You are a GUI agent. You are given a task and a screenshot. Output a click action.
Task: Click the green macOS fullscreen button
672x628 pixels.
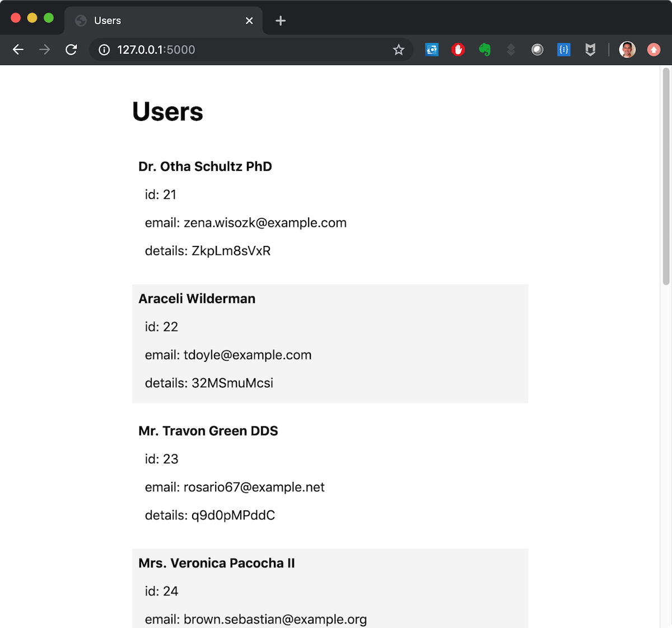point(49,18)
